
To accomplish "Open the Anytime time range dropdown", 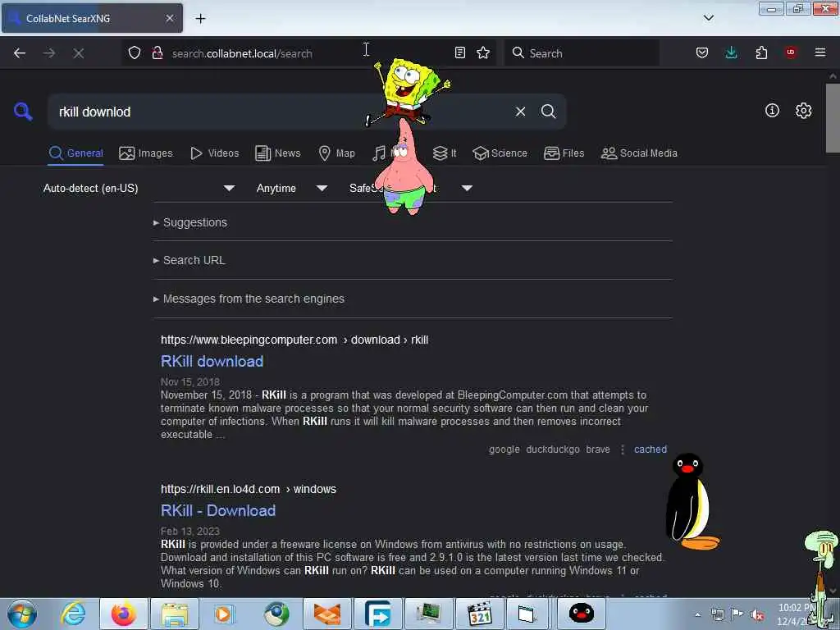I will point(291,188).
